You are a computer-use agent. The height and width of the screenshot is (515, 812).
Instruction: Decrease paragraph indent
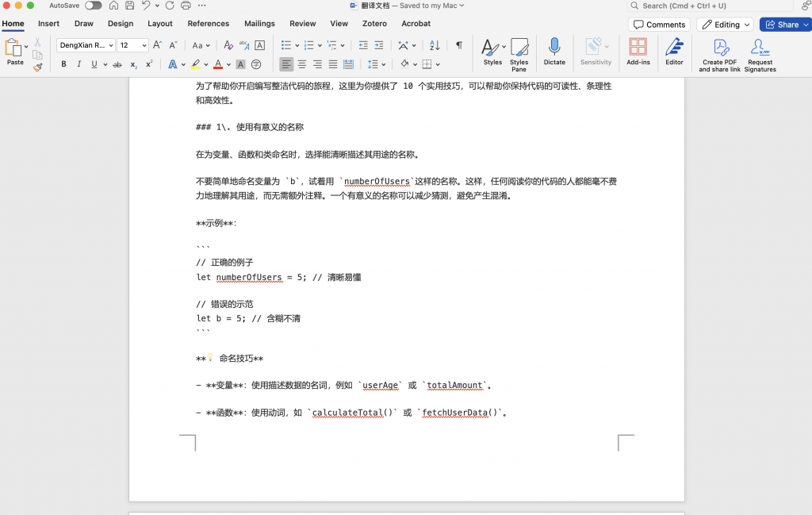point(363,45)
